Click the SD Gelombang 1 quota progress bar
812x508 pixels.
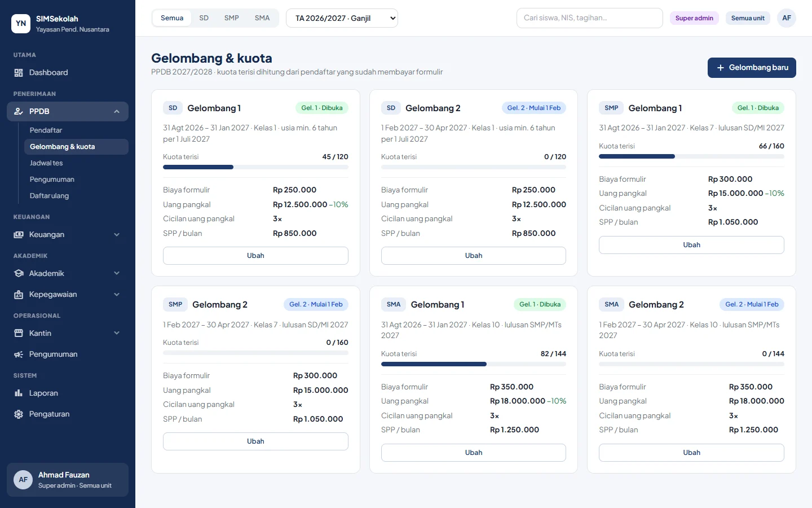coord(255,167)
